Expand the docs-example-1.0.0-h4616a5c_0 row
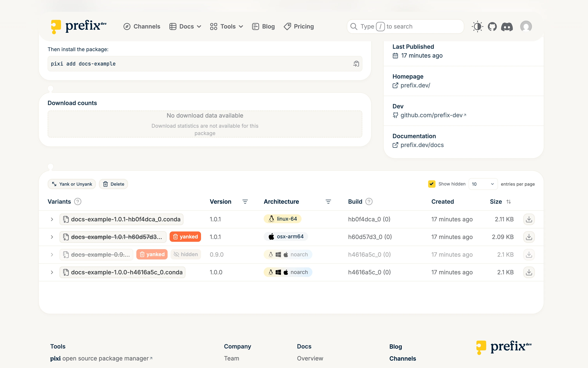 (x=52, y=272)
